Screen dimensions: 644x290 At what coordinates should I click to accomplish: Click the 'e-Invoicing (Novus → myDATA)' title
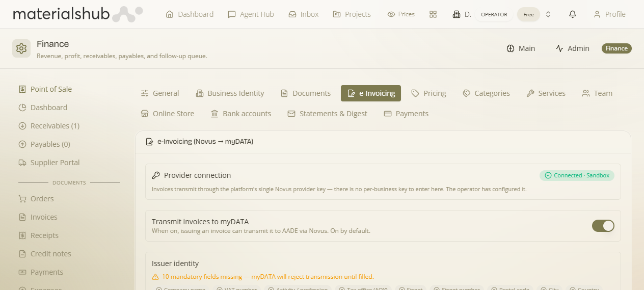pos(205,142)
